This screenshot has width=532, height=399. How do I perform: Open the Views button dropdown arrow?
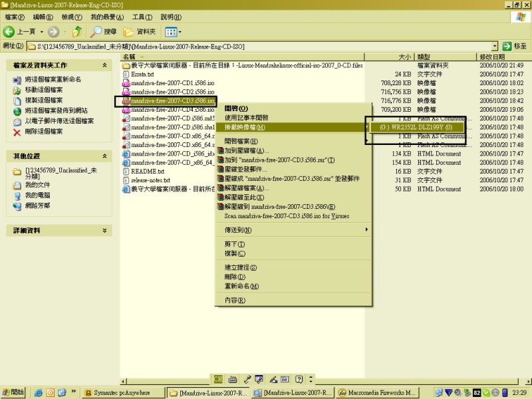click(x=180, y=32)
